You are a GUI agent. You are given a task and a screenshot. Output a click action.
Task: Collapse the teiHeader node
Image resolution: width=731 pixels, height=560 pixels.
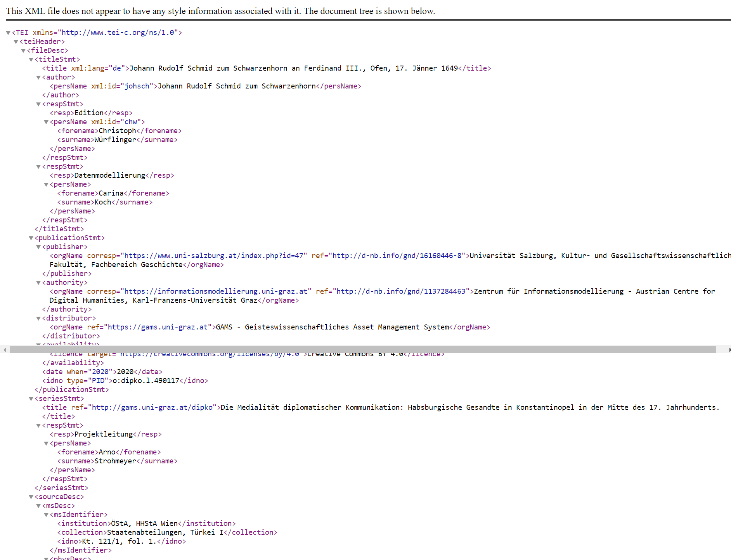pos(16,42)
